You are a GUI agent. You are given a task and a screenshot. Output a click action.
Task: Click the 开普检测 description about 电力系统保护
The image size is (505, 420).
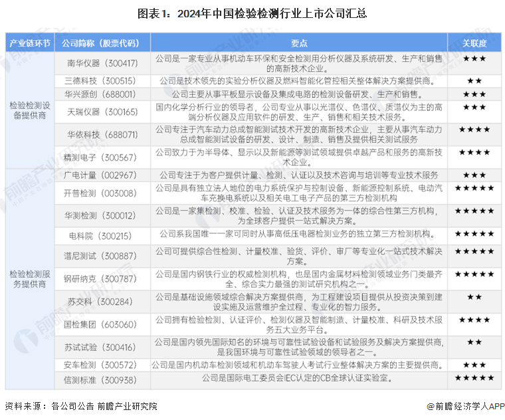point(299,193)
